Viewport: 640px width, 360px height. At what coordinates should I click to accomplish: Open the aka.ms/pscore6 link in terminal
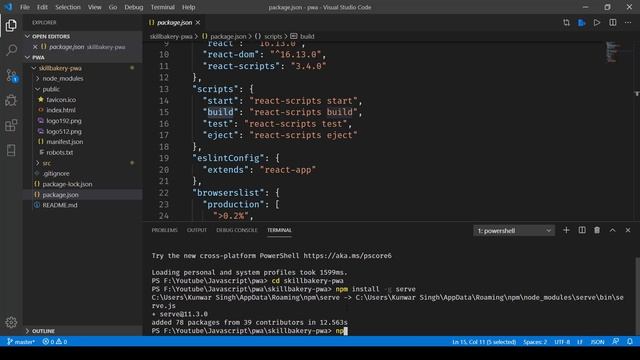[347, 256]
